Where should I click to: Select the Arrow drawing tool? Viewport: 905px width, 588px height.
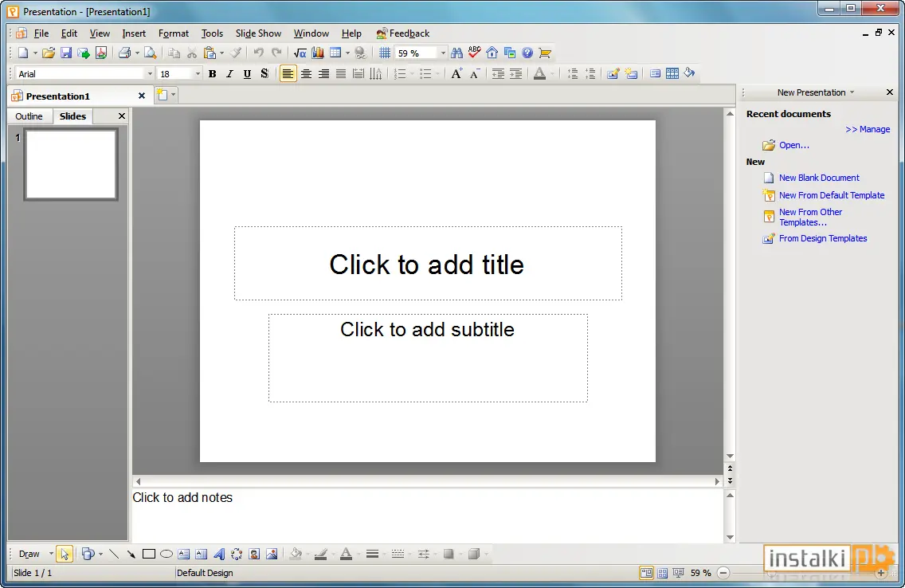tap(131, 554)
